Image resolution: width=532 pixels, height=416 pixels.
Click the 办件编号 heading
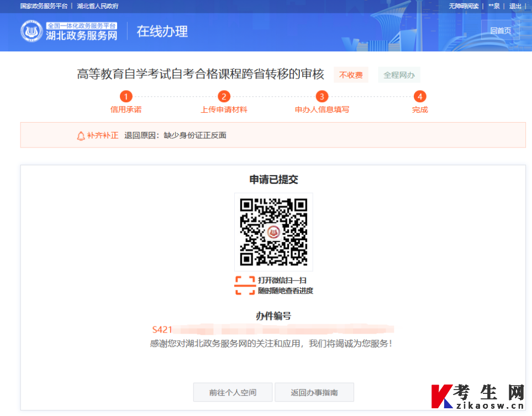coord(273,316)
